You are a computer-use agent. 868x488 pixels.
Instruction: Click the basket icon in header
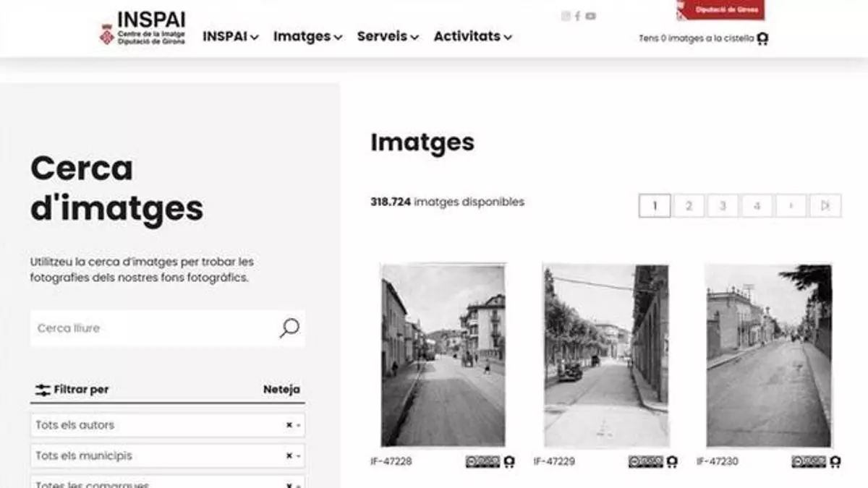coord(762,39)
